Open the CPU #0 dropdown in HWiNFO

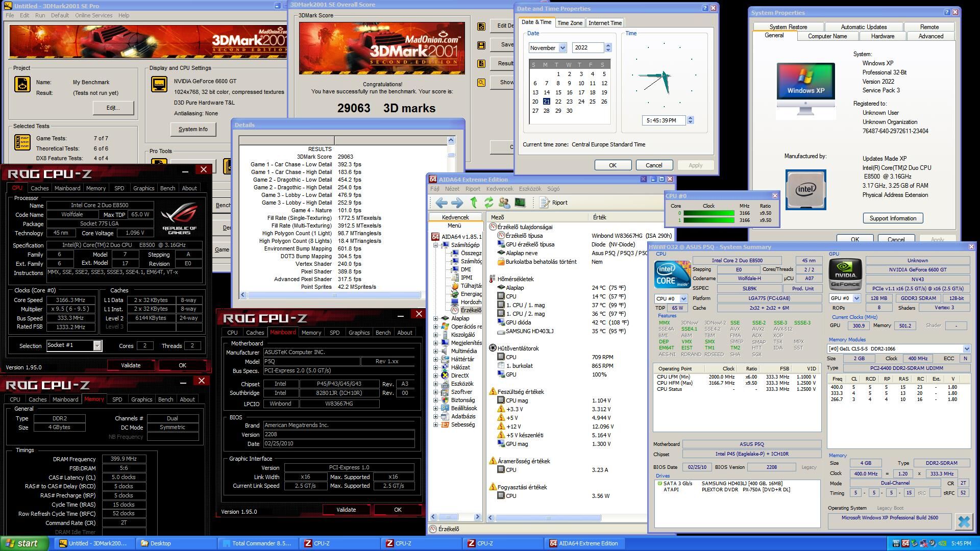click(683, 298)
